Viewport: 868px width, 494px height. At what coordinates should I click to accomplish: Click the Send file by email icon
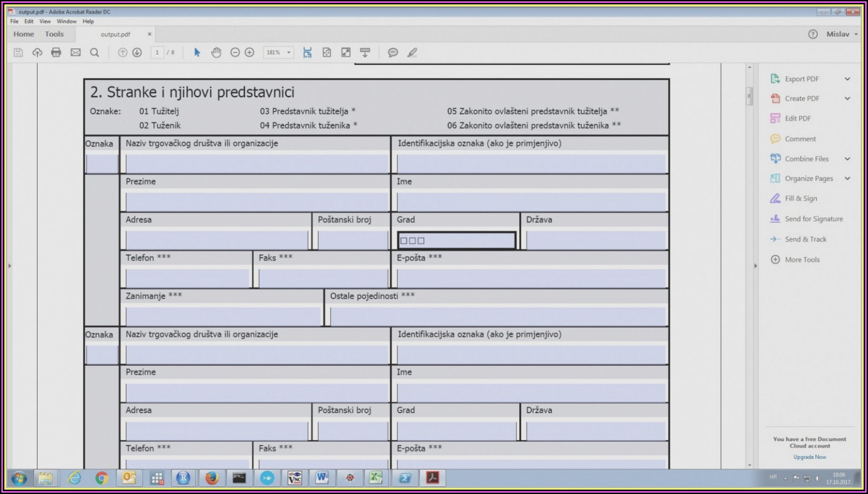click(x=76, y=53)
